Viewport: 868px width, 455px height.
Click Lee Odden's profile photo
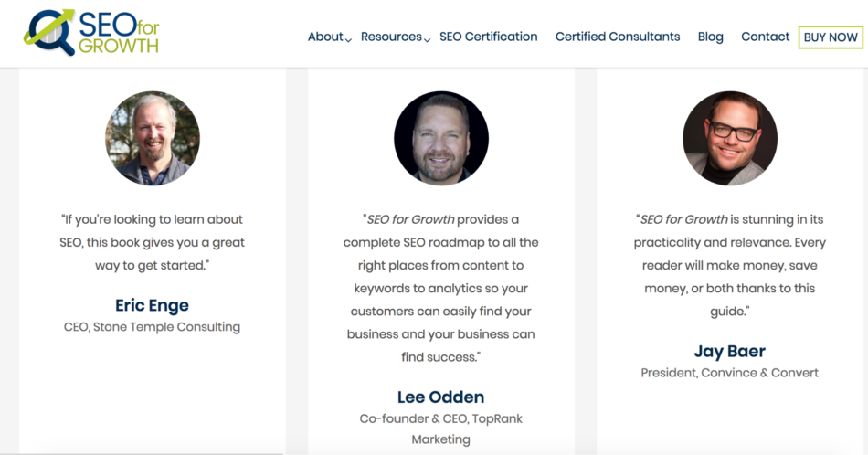pyautogui.click(x=441, y=138)
